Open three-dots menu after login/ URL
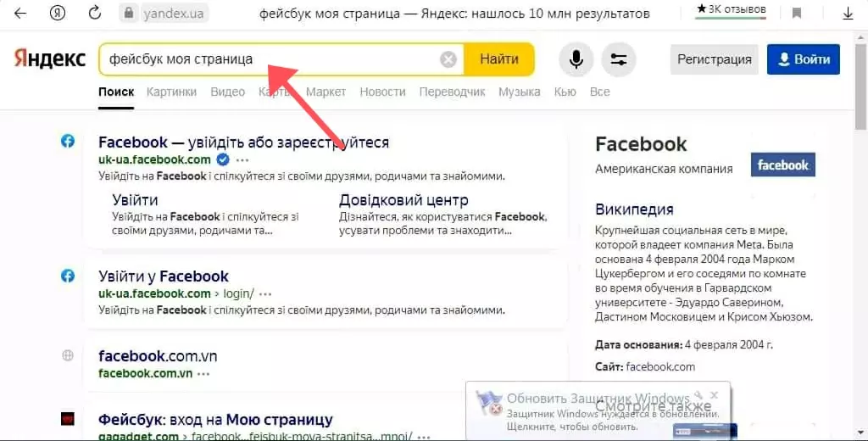 pos(265,294)
